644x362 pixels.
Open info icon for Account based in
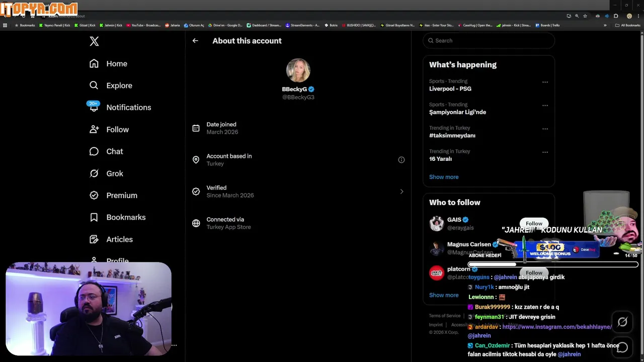401,160
